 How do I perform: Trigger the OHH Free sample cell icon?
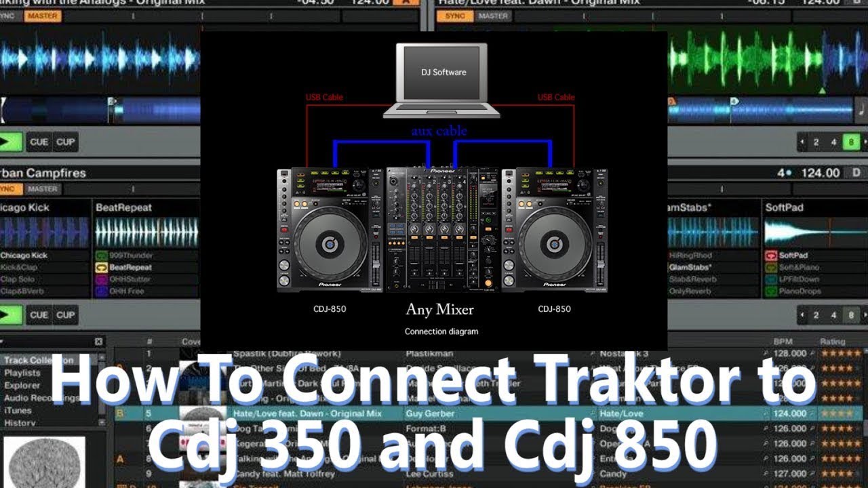(101, 291)
